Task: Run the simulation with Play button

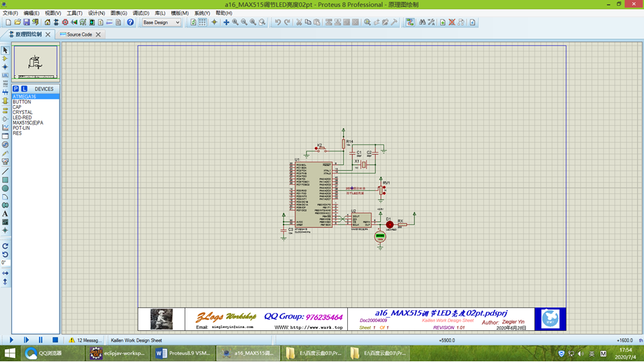Action: click(x=12, y=340)
